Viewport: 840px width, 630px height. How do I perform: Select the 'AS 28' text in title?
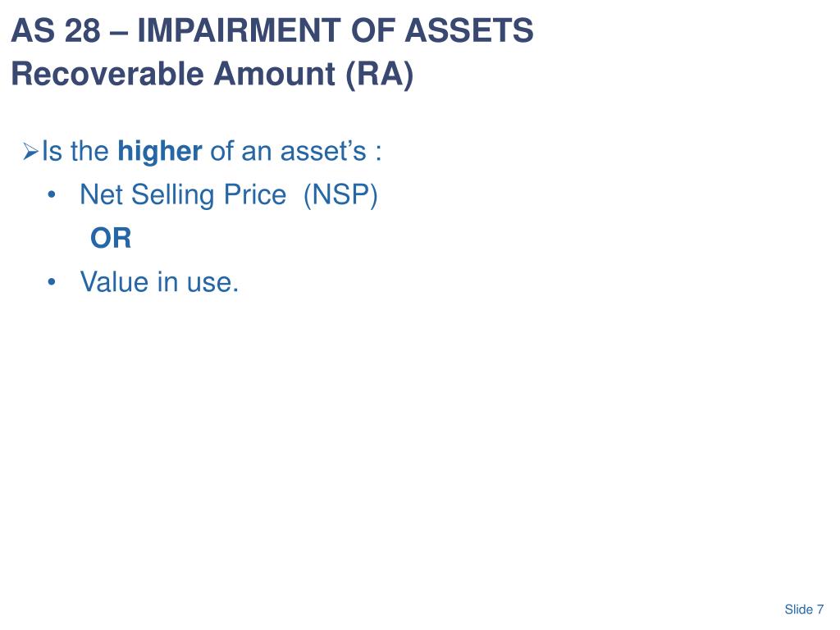pyautogui.click(x=56, y=30)
